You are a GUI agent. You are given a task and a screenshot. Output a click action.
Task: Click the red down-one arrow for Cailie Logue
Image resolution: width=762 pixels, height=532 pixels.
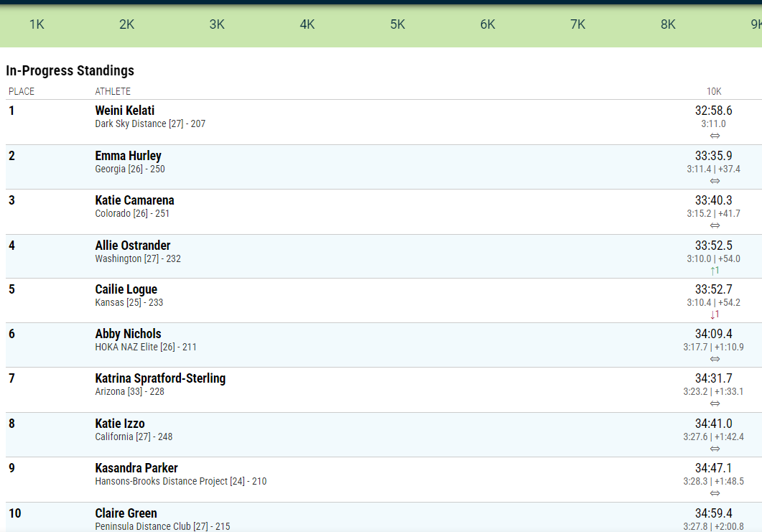[x=715, y=314]
